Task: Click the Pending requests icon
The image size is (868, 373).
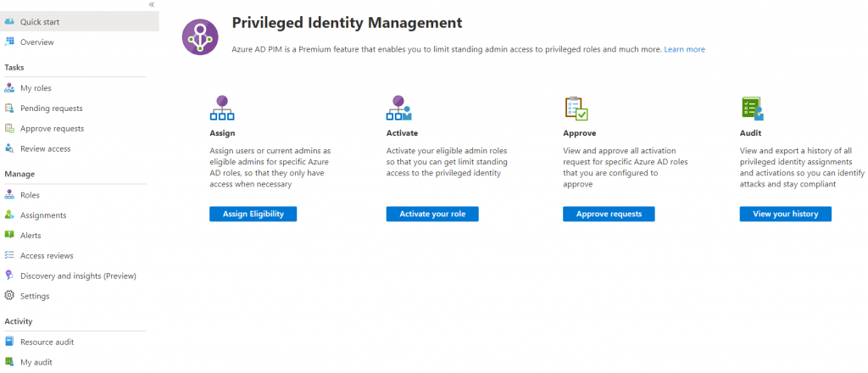Action: click(x=8, y=108)
